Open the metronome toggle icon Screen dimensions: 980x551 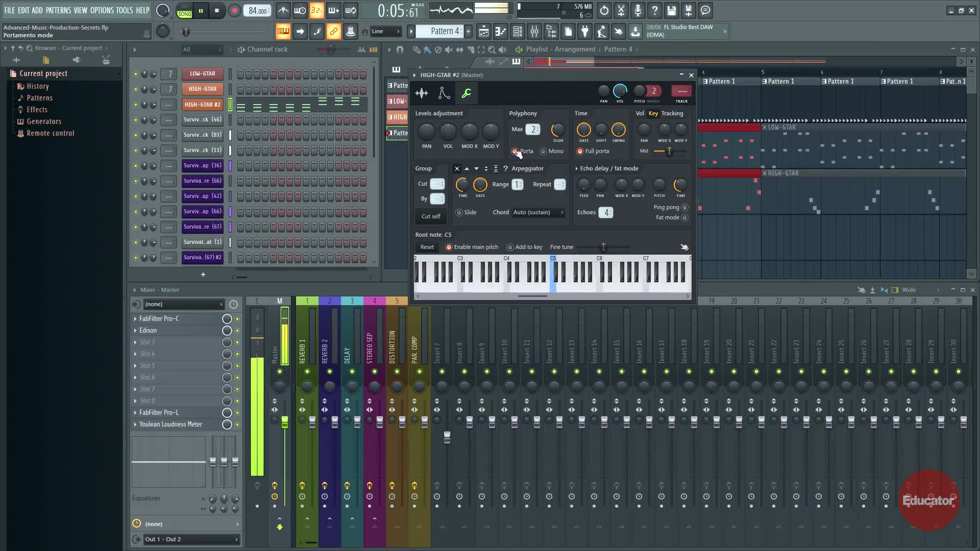point(283,11)
